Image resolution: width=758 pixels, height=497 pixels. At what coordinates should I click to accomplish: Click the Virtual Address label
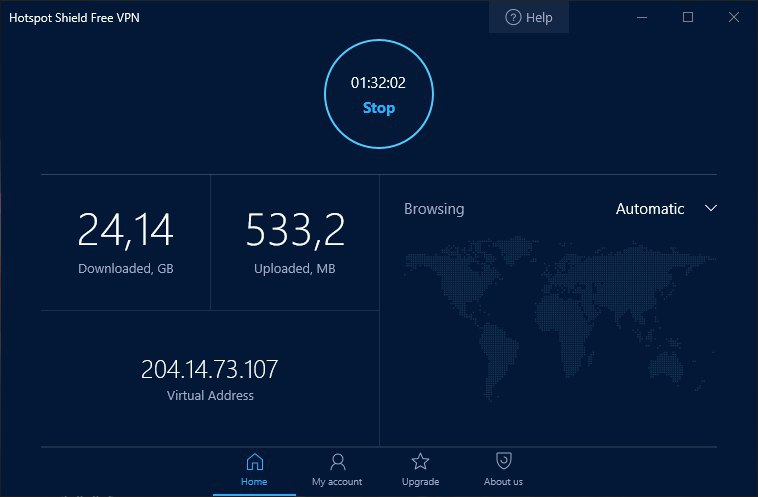click(x=210, y=395)
